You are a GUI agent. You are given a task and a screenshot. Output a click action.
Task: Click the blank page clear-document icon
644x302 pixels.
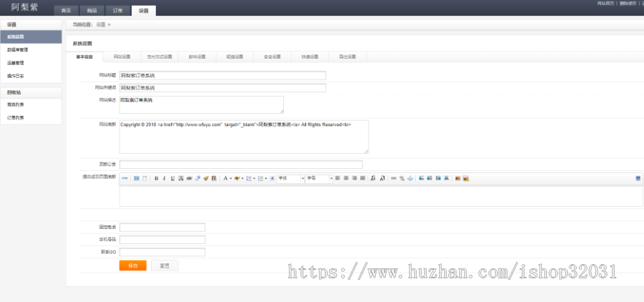pos(145,178)
